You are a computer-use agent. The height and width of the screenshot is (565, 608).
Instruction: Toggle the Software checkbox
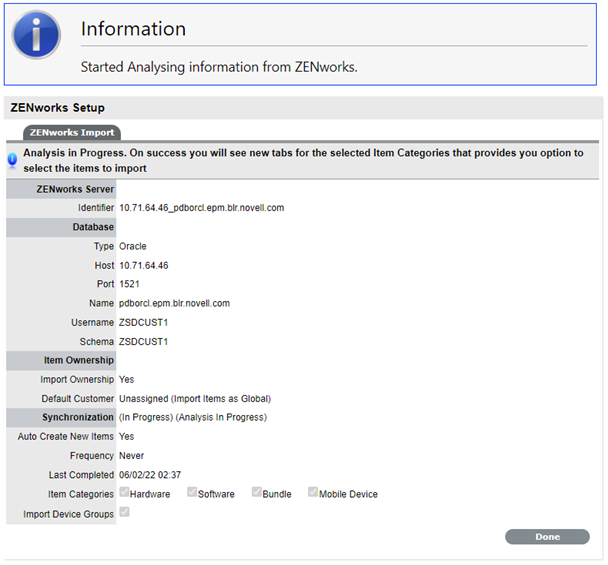(192, 492)
